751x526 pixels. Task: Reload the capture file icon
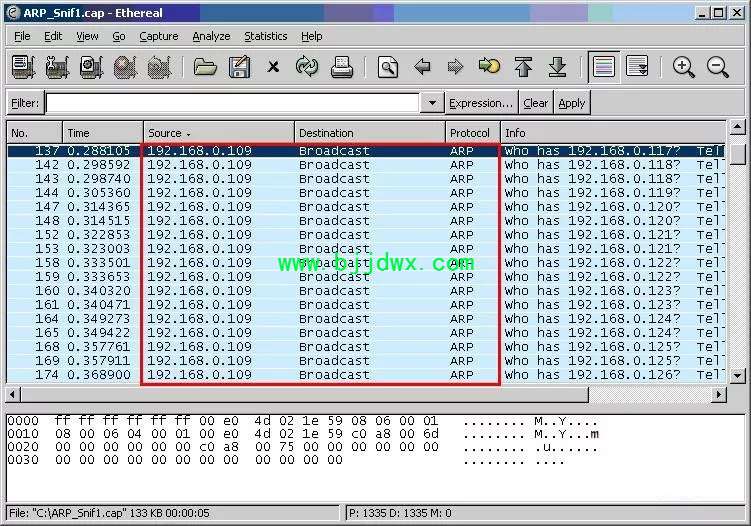coord(307,67)
